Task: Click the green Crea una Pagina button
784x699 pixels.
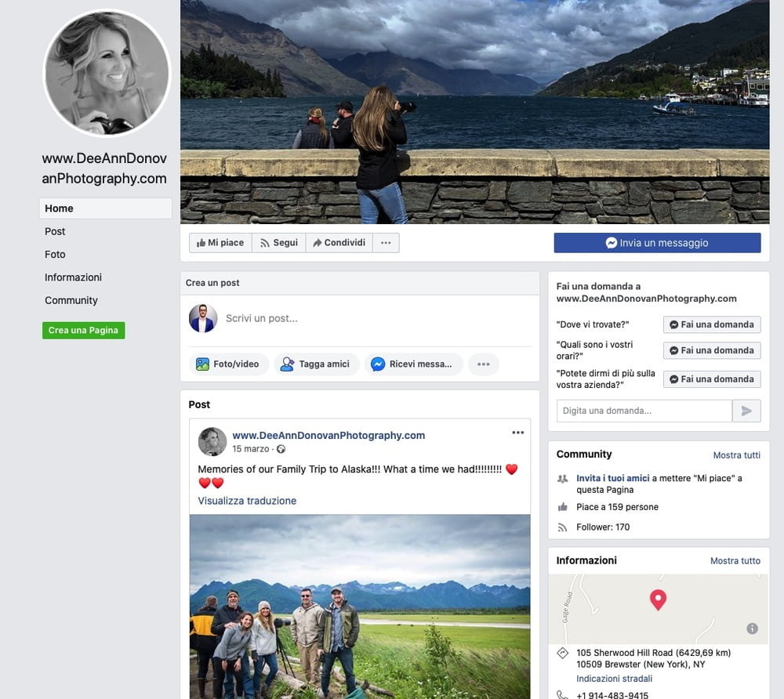Action: coord(84,330)
